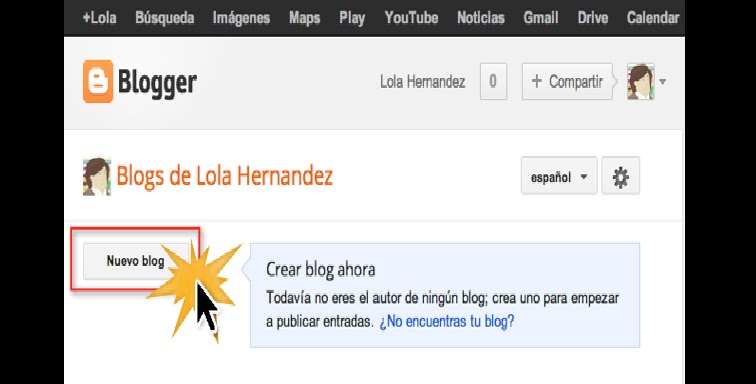Image resolution: width=756 pixels, height=384 pixels.
Task: Click the profile avatar in the top header
Action: (x=641, y=82)
